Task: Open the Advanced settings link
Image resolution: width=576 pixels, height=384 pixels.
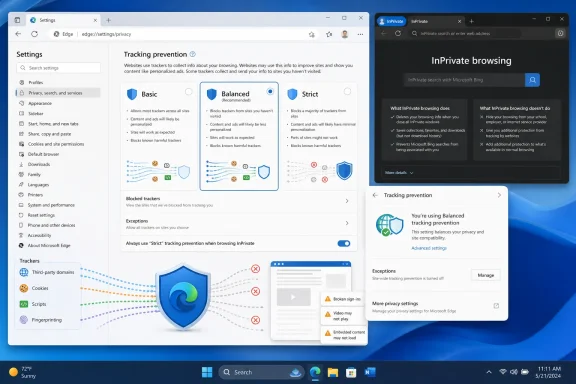Action: [429, 248]
